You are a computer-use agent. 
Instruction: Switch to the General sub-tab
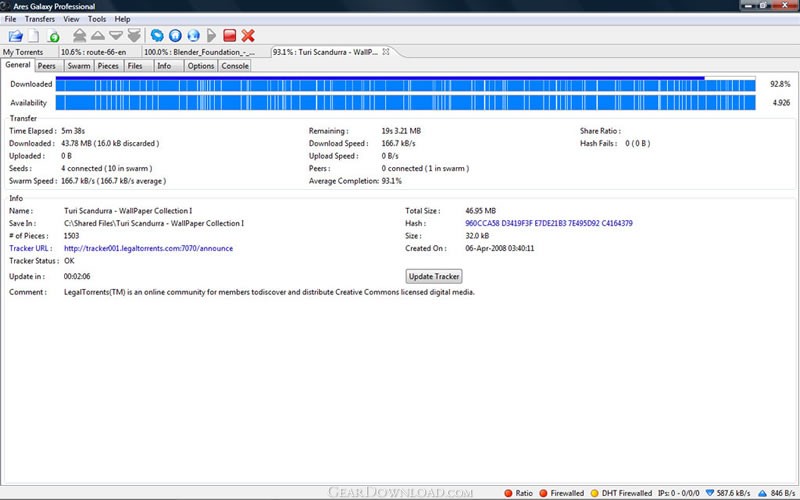click(x=18, y=65)
